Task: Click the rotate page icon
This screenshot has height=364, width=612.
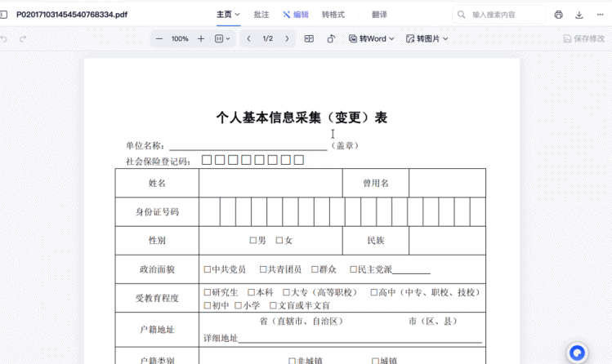Action: [x=331, y=38]
